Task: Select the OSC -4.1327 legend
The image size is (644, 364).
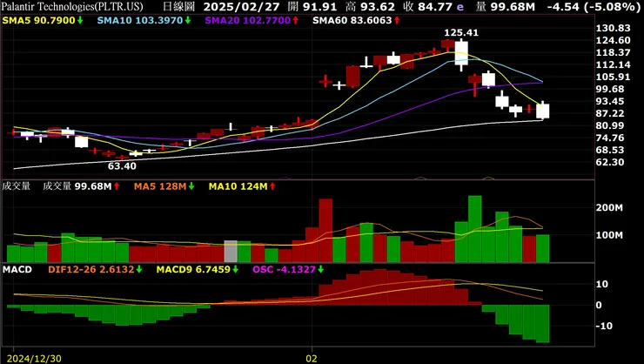Action: coord(288,269)
